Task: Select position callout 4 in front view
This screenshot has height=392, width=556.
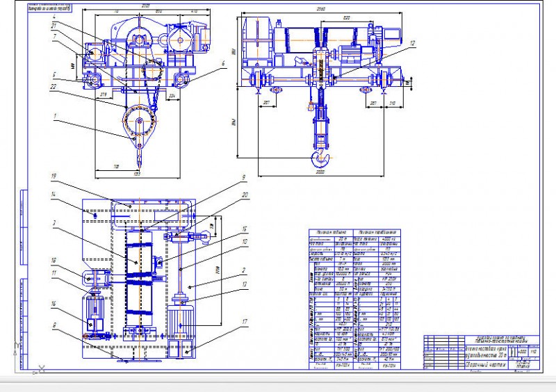Action: (54, 17)
